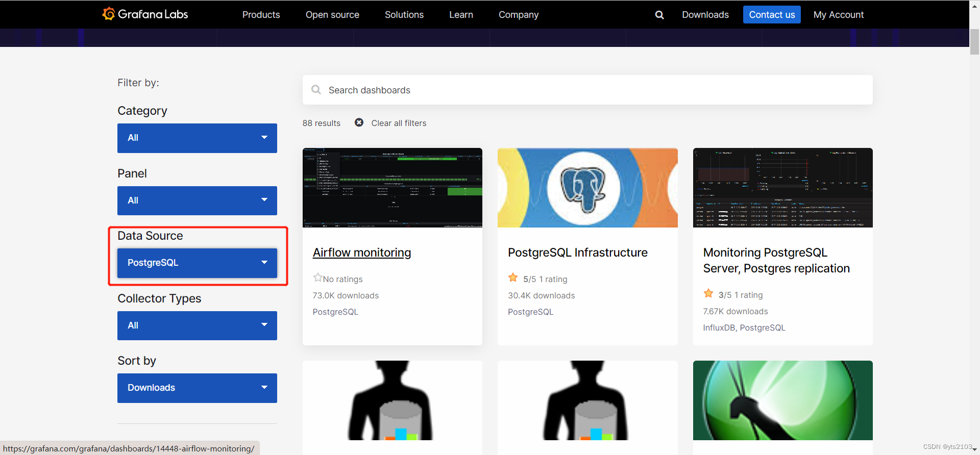Open Monitoring PostgreSQL Server, Postgres replication title

pos(776,260)
